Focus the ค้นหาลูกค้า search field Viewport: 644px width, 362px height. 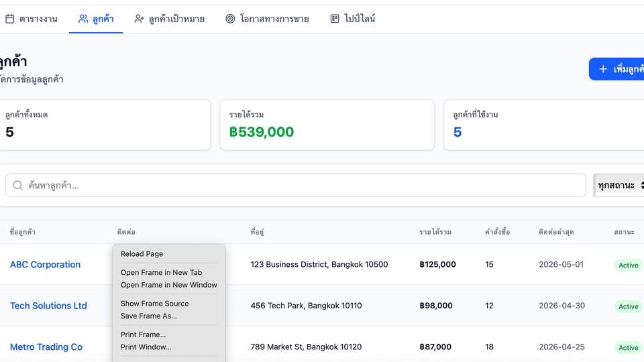point(296,186)
